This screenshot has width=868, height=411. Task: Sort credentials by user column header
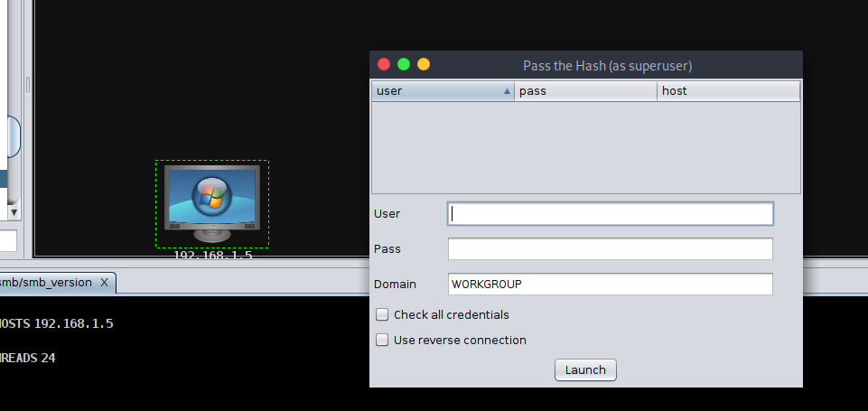(443, 91)
